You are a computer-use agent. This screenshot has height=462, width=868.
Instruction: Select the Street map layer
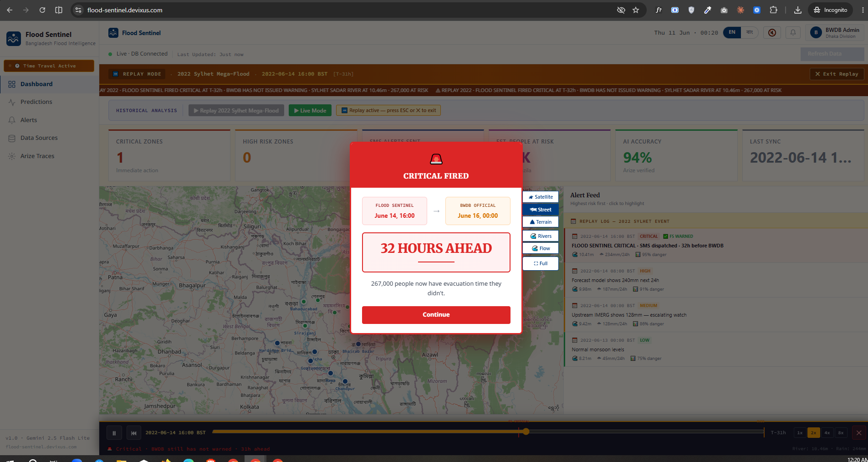pos(541,210)
